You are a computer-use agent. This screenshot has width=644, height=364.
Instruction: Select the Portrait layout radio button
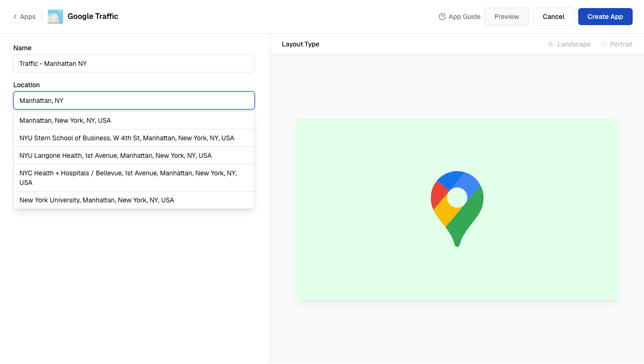point(603,44)
